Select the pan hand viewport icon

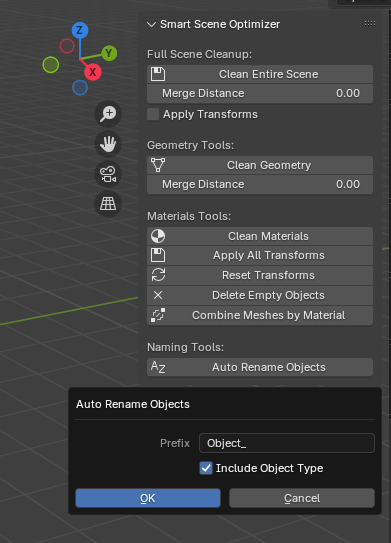click(108, 144)
